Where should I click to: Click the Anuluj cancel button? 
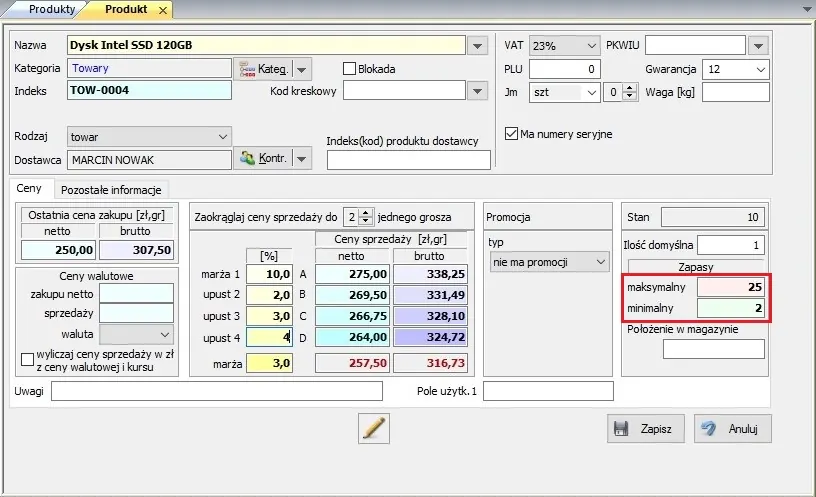(x=733, y=429)
